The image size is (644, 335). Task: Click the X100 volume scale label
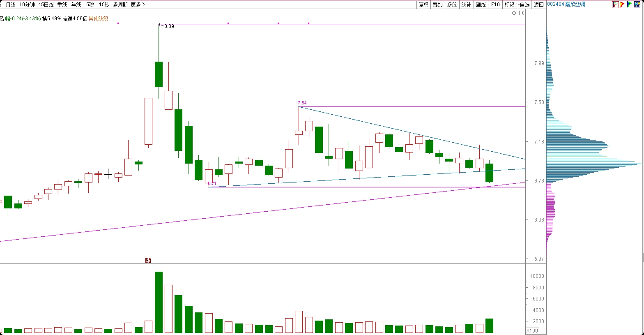click(532, 330)
